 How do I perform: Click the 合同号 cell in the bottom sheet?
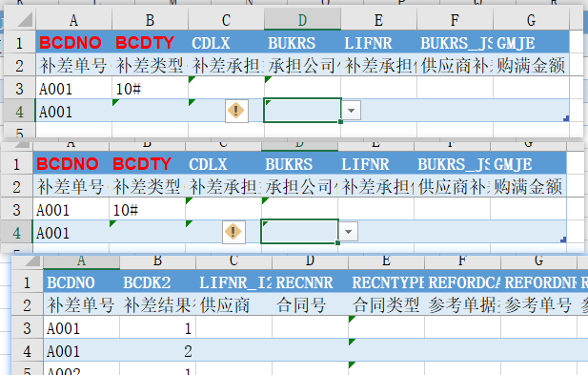click(x=310, y=304)
